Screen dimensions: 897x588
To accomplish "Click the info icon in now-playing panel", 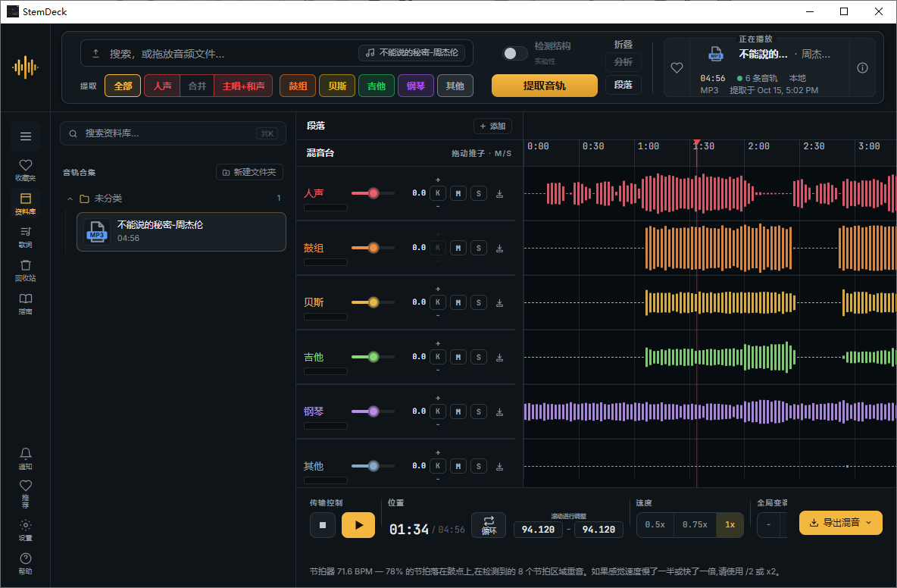I will (x=862, y=67).
